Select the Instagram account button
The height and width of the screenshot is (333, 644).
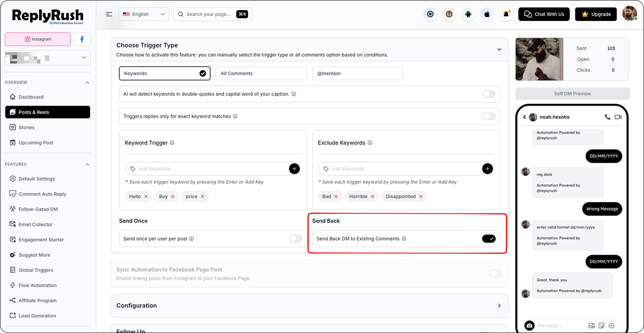click(x=38, y=39)
